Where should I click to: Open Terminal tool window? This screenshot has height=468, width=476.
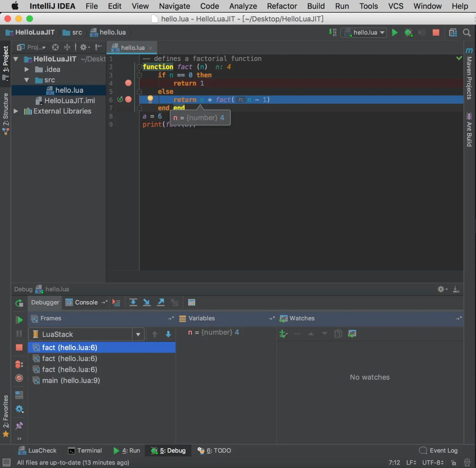coord(85,451)
